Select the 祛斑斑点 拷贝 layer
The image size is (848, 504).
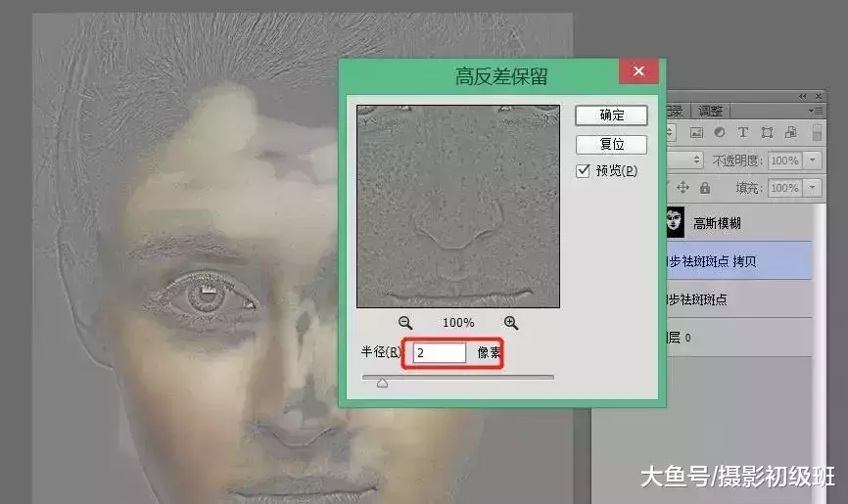pyautogui.click(x=738, y=261)
